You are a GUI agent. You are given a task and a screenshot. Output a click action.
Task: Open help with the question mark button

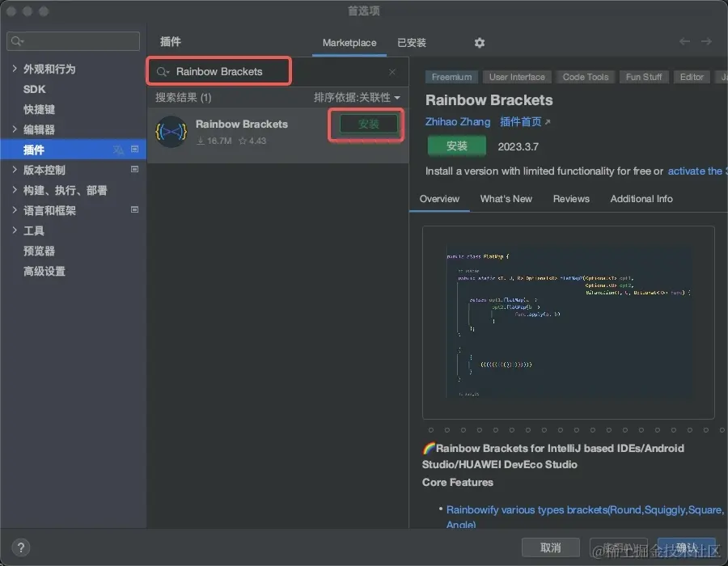[x=21, y=548]
